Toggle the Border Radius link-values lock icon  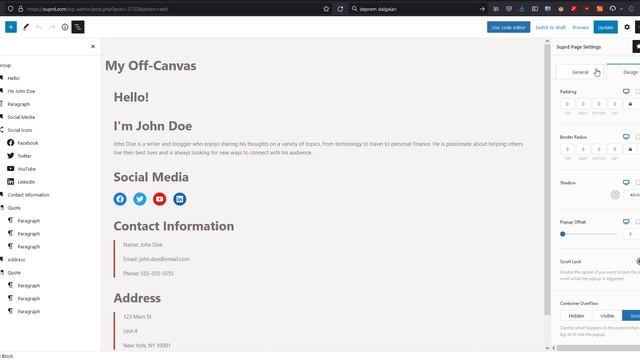[630, 149]
